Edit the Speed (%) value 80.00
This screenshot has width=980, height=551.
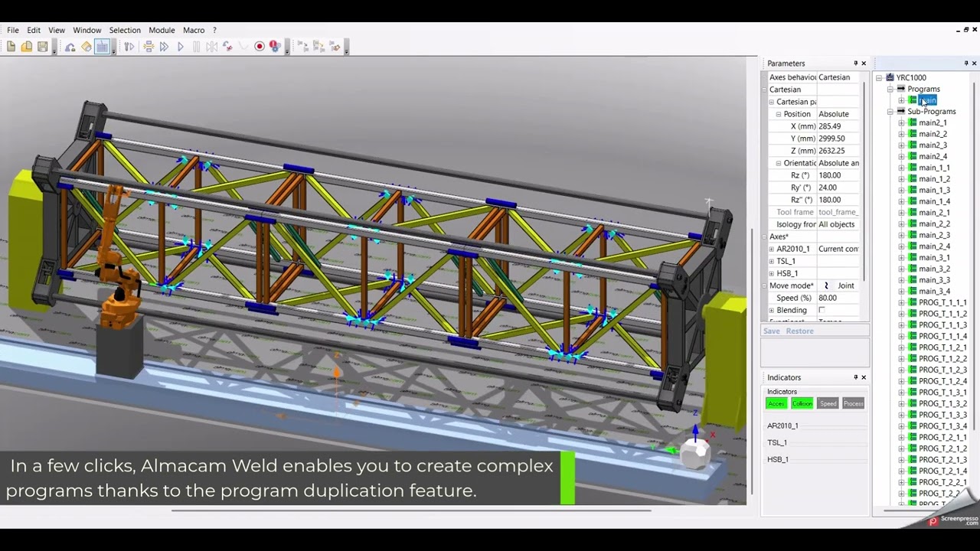(839, 298)
